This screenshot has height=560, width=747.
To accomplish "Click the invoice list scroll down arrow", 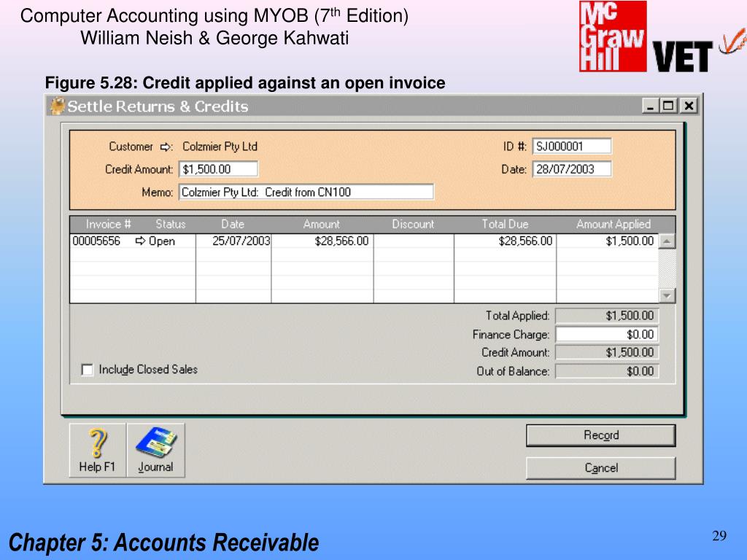I will coord(667,296).
